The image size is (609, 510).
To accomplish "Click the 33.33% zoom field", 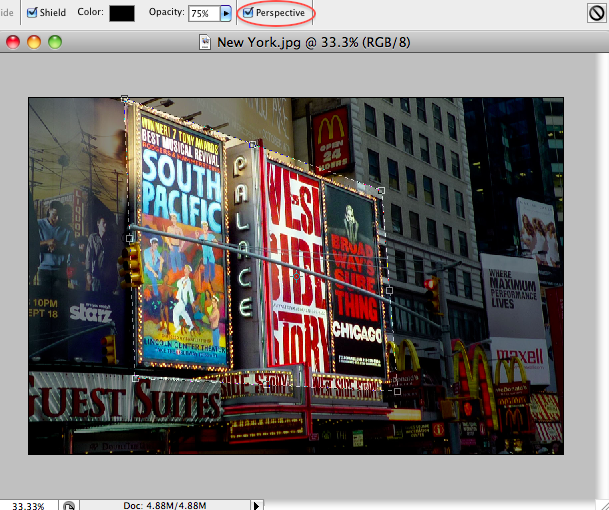I will click(29, 506).
